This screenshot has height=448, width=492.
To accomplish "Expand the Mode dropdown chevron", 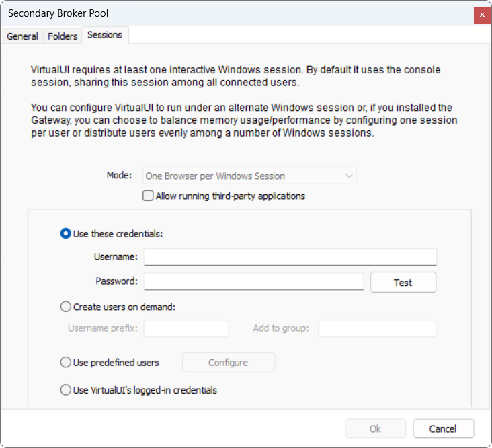I will click(349, 176).
